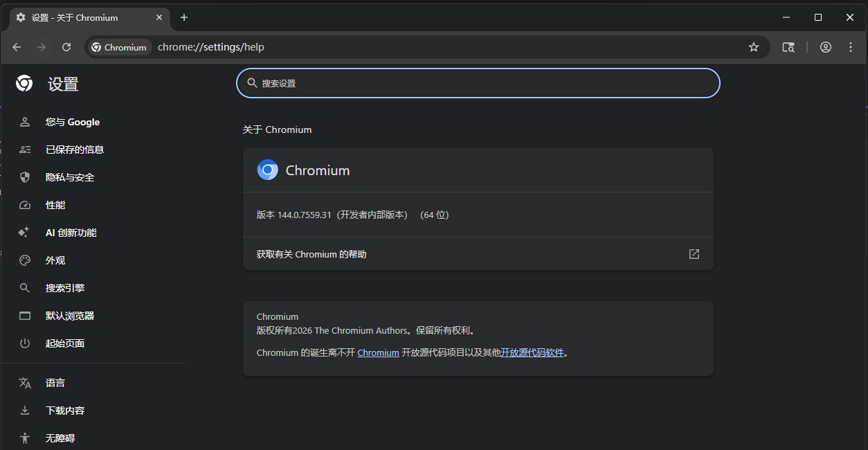Open 获取有关 Chromium 的帮助 row
Viewport: 868px width, 450px height.
coord(478,254)
